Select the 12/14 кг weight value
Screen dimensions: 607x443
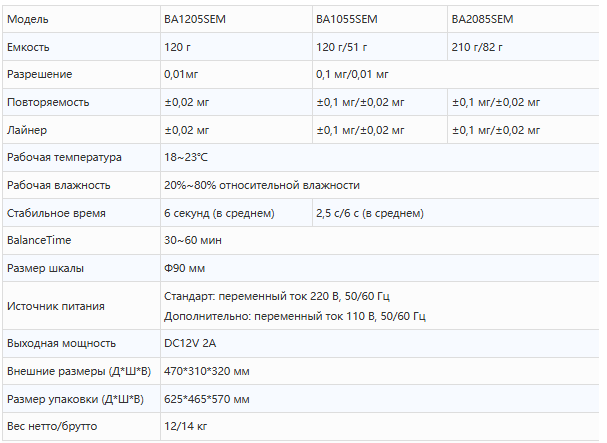pyautogui.click(x=185, y=426)
